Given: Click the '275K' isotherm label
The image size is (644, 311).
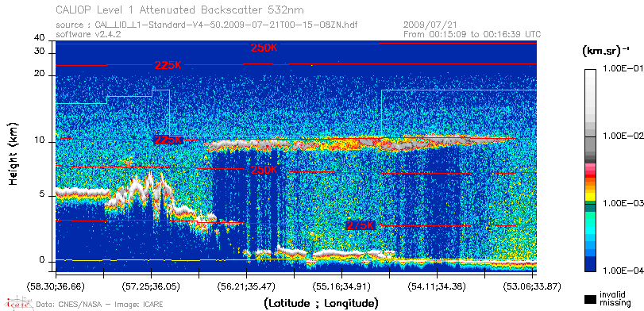Looking at the screenshot, I should [x=361, y=225].
